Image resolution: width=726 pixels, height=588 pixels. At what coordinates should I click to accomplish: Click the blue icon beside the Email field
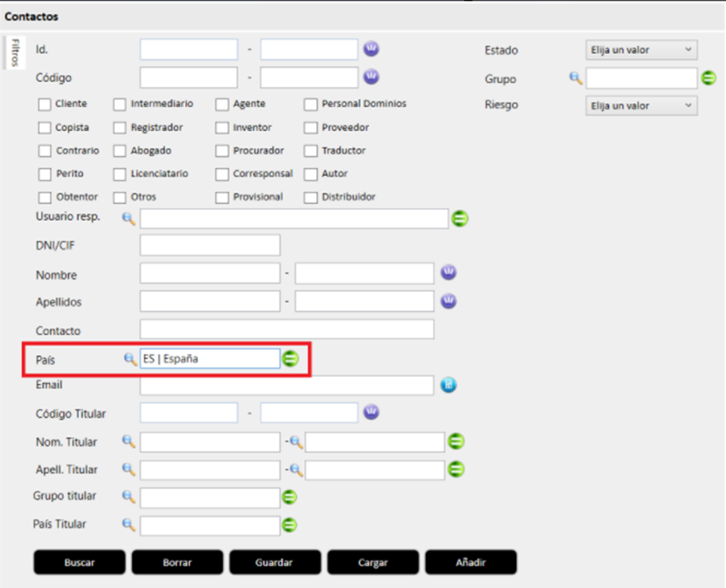[x=447, y=385]
